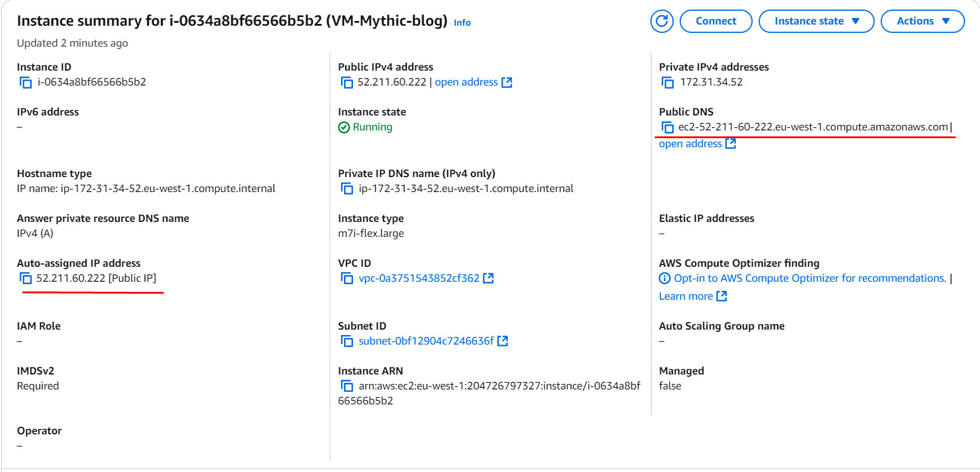Copy the Private IPv4 address 172.31.34.52

668,82
